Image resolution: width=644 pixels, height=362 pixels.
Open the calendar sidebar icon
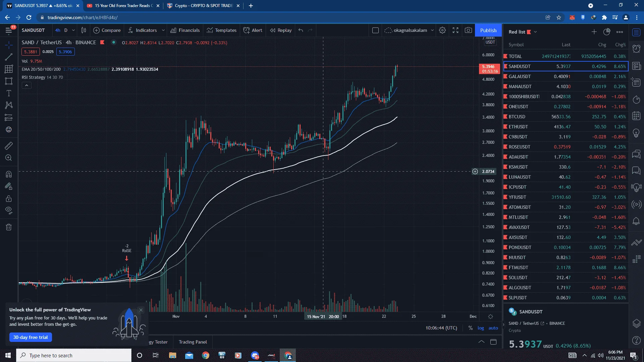[x=636, y=116]
